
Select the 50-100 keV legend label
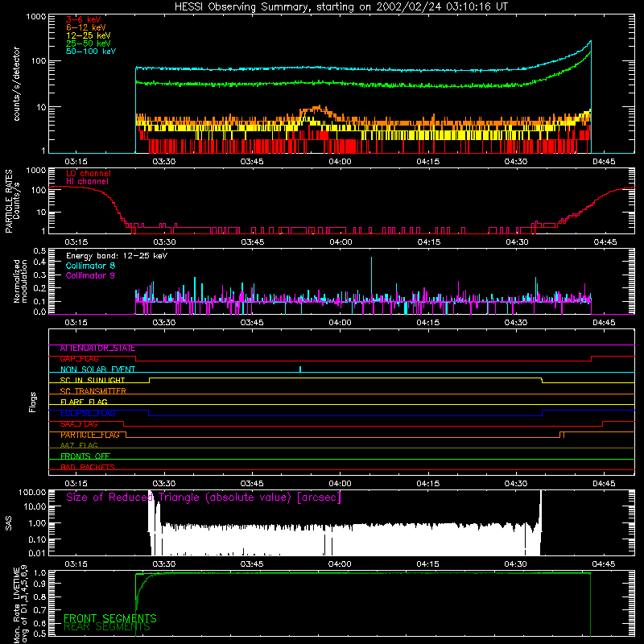tap(91, 52)
